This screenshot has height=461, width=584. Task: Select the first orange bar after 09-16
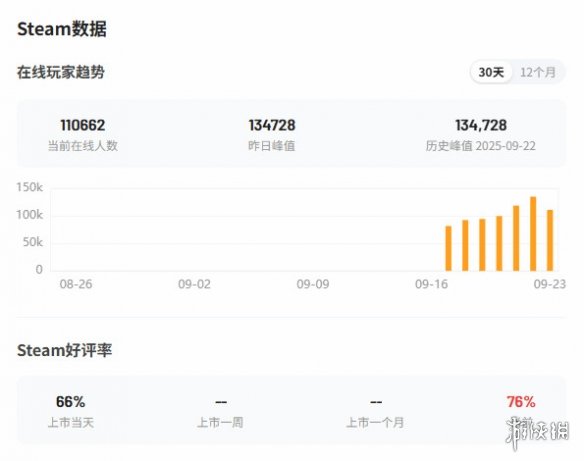[x=448, y=248]
